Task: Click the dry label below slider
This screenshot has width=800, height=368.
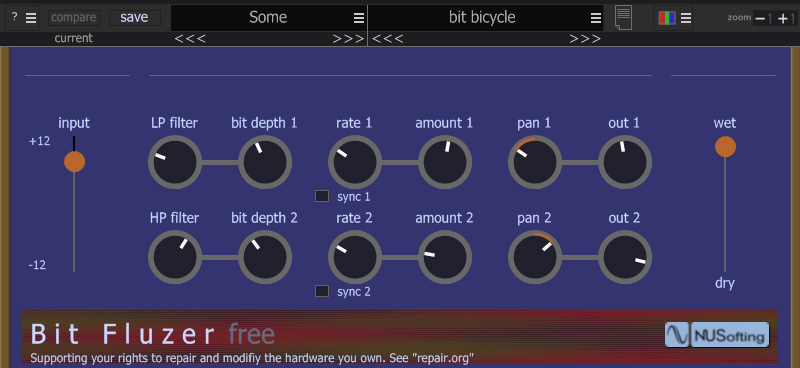Action: click(724, 283)
